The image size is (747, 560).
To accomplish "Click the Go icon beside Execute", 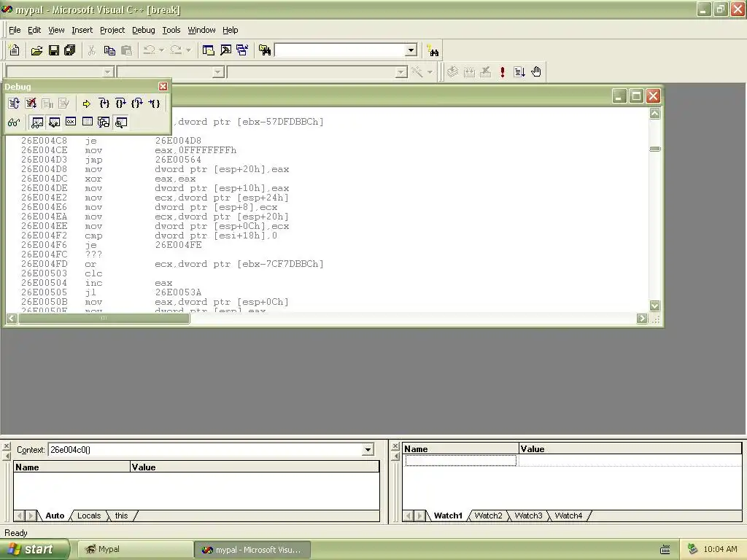I will [519, 72].
